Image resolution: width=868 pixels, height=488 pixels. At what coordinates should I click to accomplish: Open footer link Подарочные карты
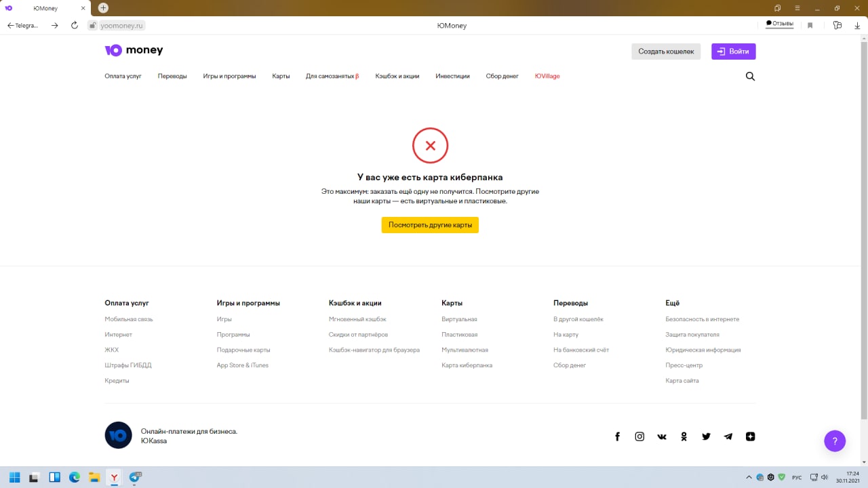[243, 350]
